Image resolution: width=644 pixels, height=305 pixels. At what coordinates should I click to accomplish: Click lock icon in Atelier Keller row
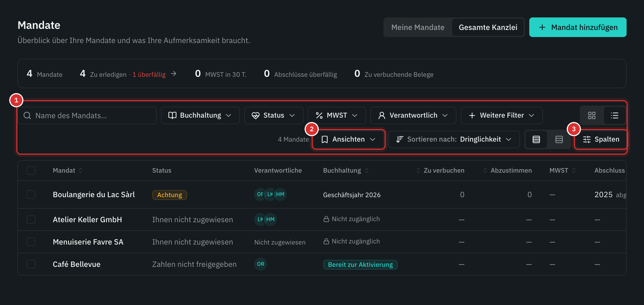point(326,219)
